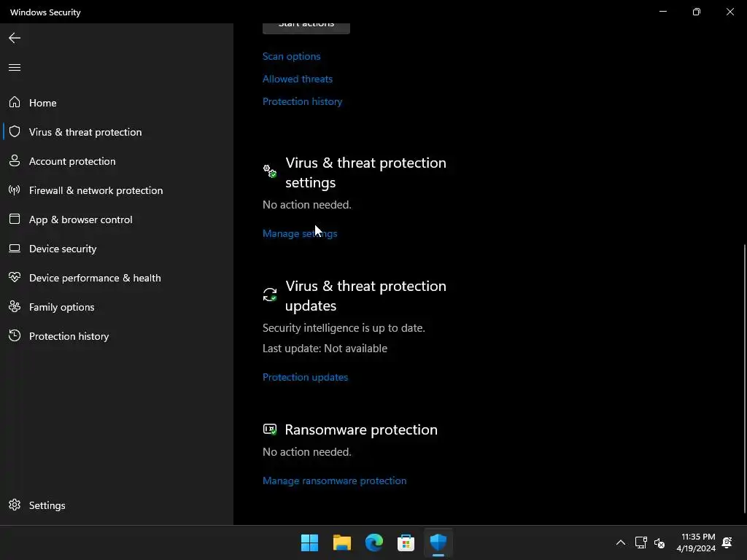This screenshot has width=747, height=560.
Task: Open Protection history in the sidebar
Action: (117, 335)
